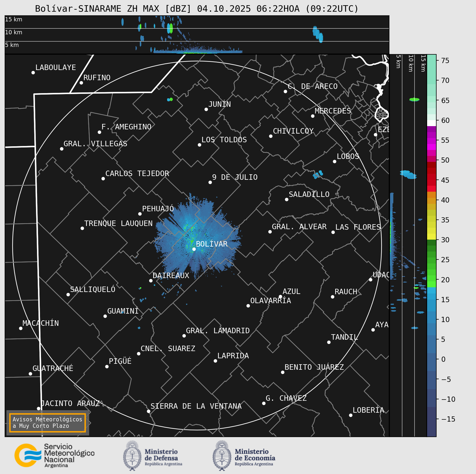
Task: Click the Bolívar radar site marker
Action: click(x=194, y=249)
